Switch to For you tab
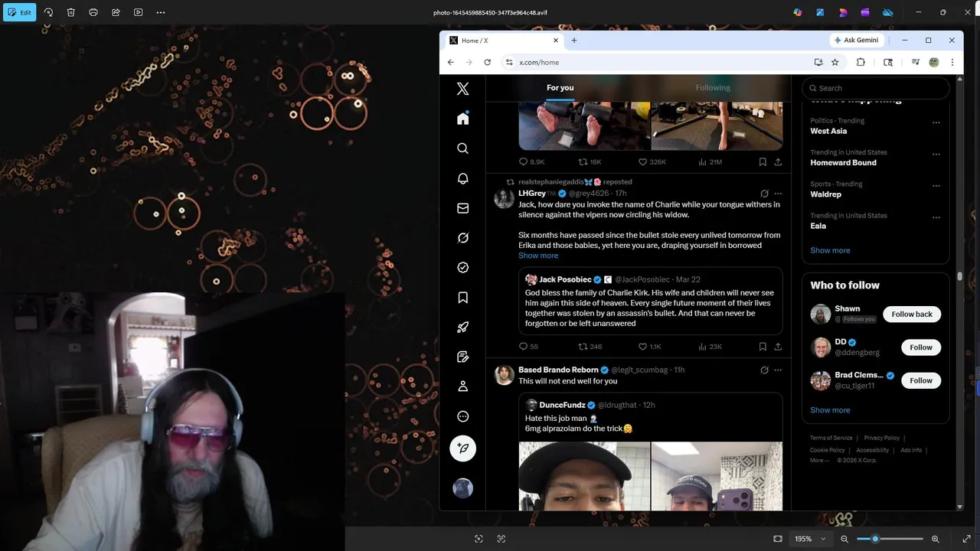The height and width of the screenshot is (551, 980). [560, 88]
